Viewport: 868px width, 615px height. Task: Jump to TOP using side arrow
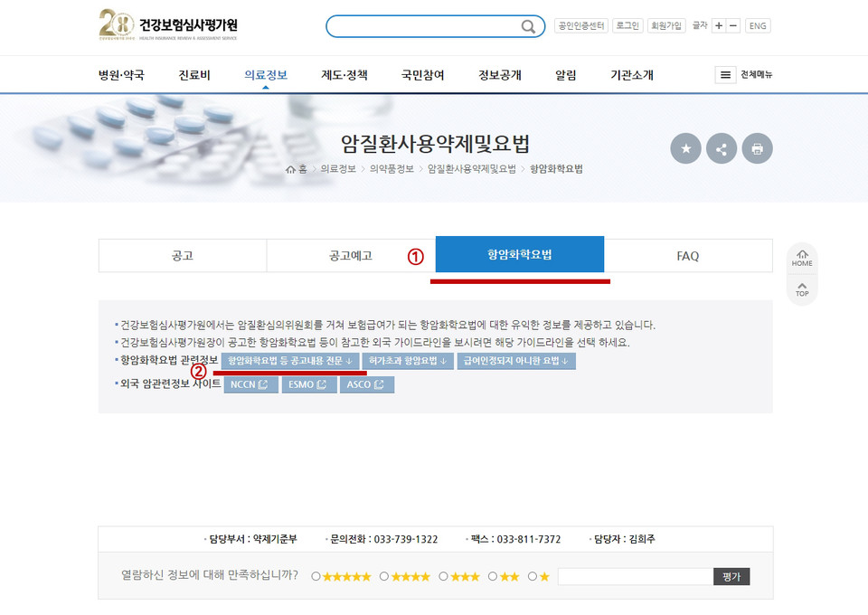coord(802,289)
